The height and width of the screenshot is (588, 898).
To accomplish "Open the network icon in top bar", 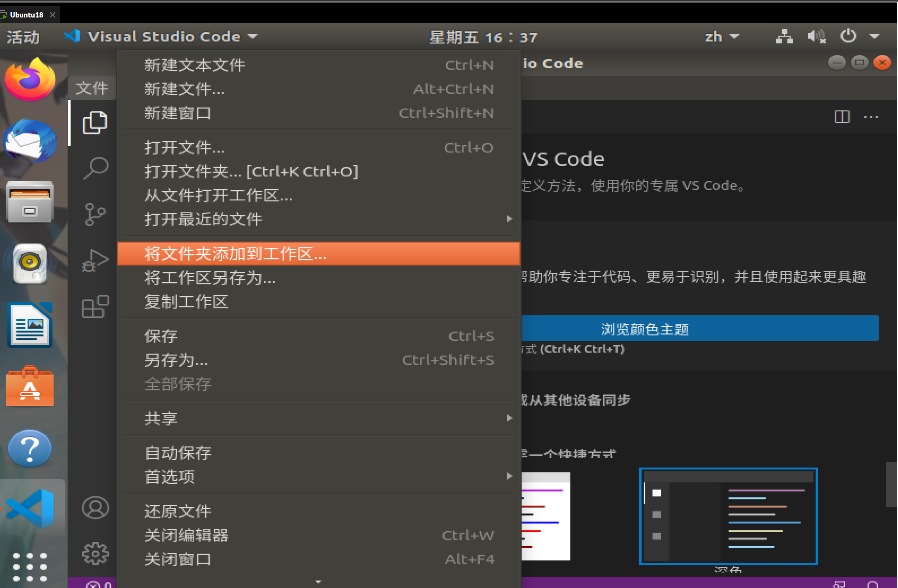I will [784, 37].
